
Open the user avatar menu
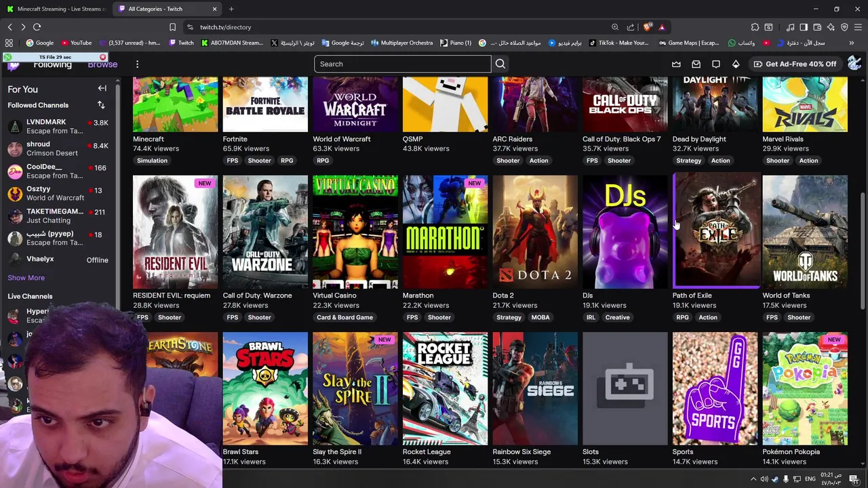(854, 64)
